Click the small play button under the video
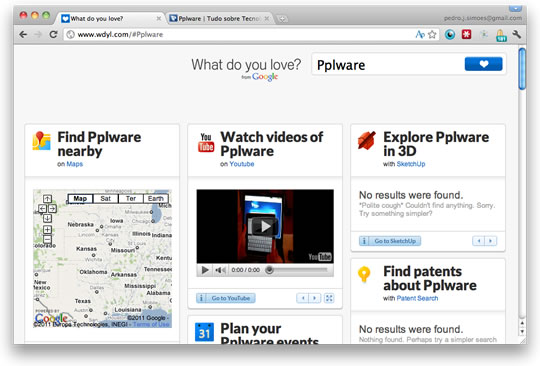Image resolution: width=540 pixels, height=366 pixels. point(205,270)
